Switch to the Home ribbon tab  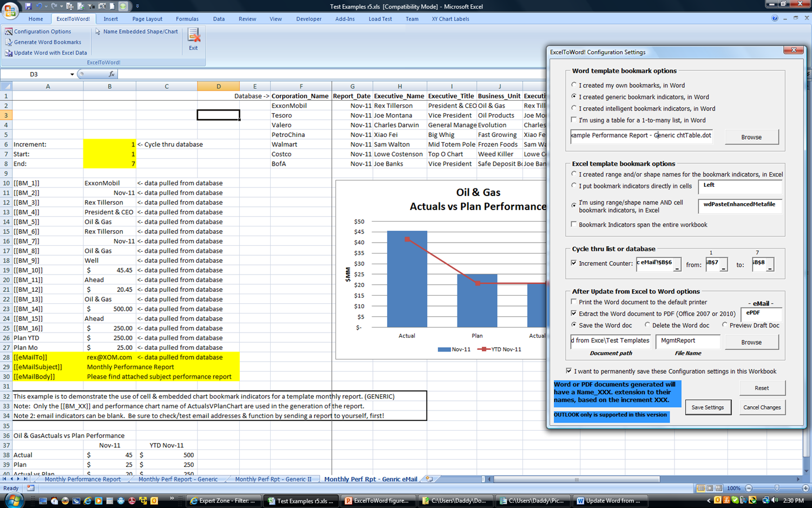click(36, 19)
